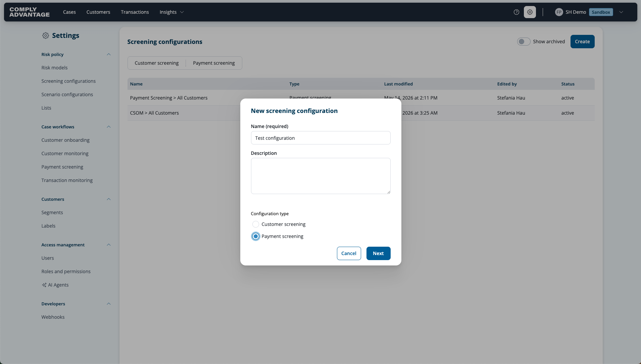This screenshot has height=364, width=641.
Task: Open Lists in sidebar
Action: pyautogui.click(x=46, y=108)
